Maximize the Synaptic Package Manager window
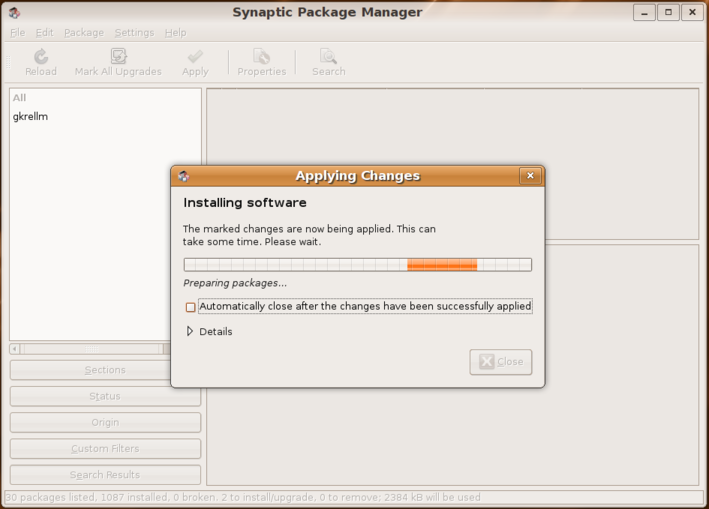This screenshot has height=509, width=709. click(x=668, y=13)
